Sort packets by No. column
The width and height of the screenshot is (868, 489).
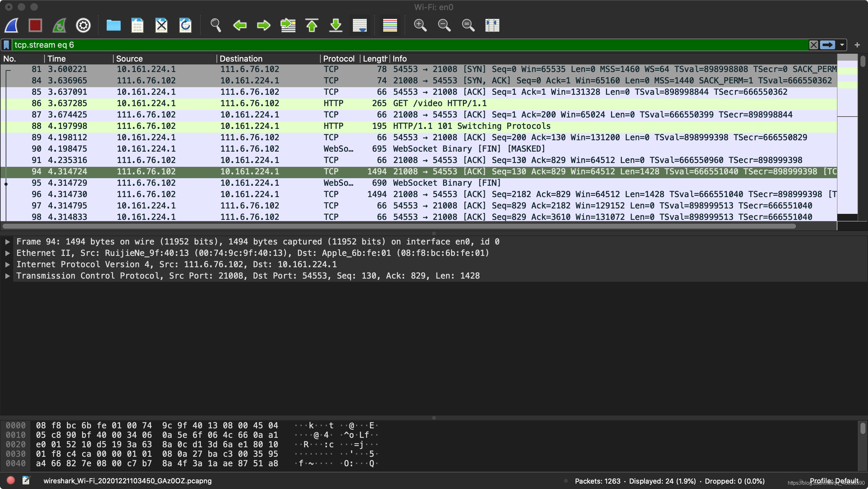[22, 59]
